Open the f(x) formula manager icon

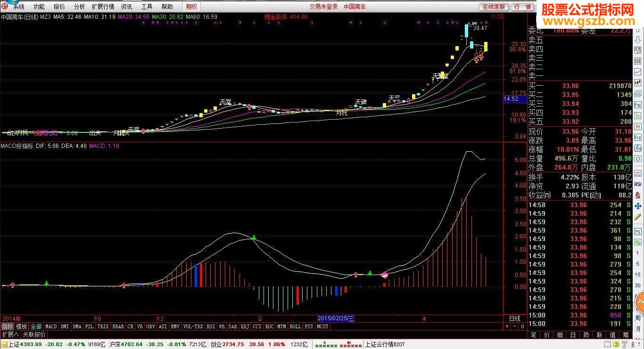tap(638, 148)
